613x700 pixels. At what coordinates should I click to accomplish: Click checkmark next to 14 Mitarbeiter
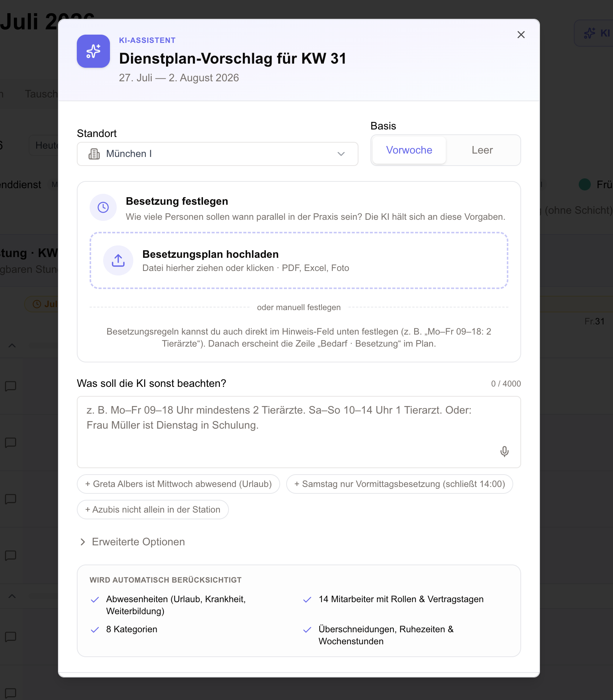tap(307, 600)
